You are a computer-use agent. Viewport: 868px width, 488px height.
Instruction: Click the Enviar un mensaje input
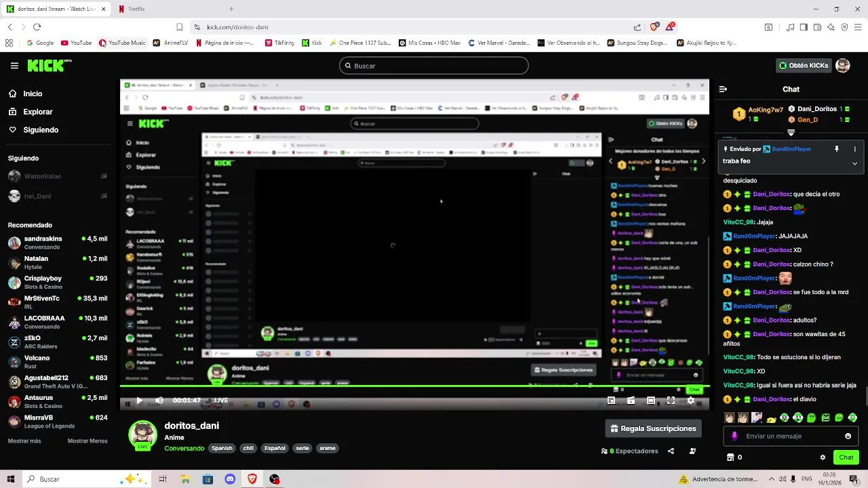click(x=791, y=436)
